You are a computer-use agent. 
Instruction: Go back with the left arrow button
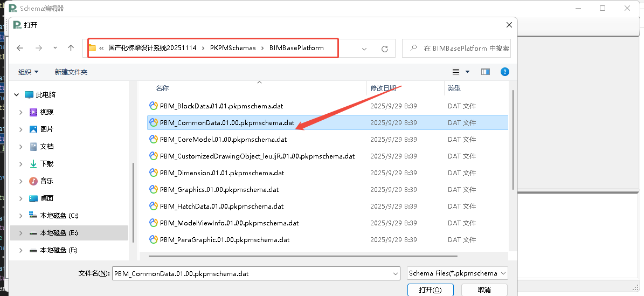point(20,48)
